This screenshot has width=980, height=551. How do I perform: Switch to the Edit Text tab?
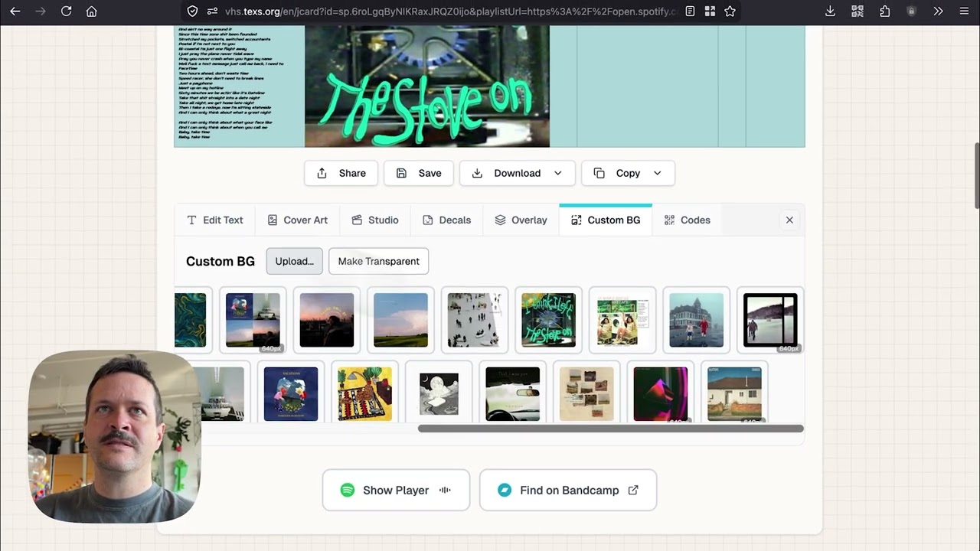point(215,220)
